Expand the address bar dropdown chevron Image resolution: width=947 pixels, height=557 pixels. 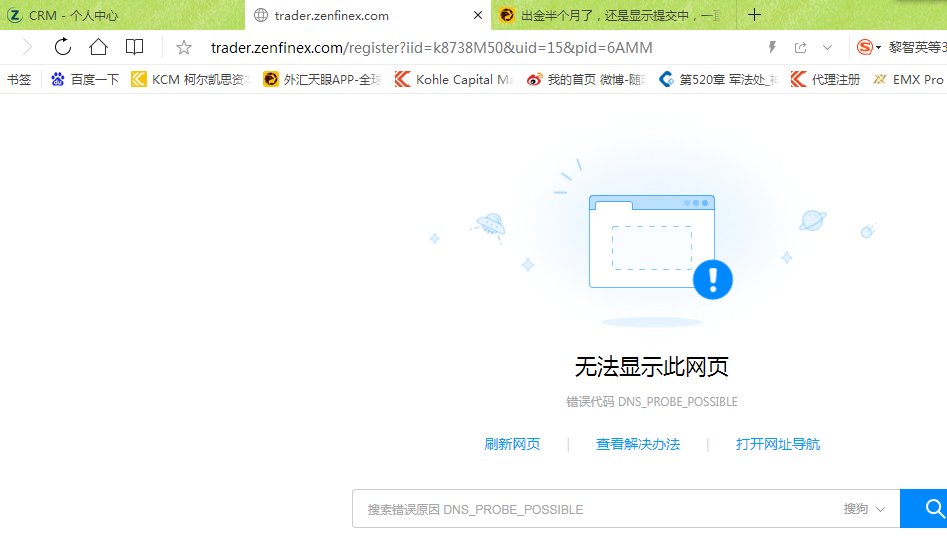click(827, 47)
